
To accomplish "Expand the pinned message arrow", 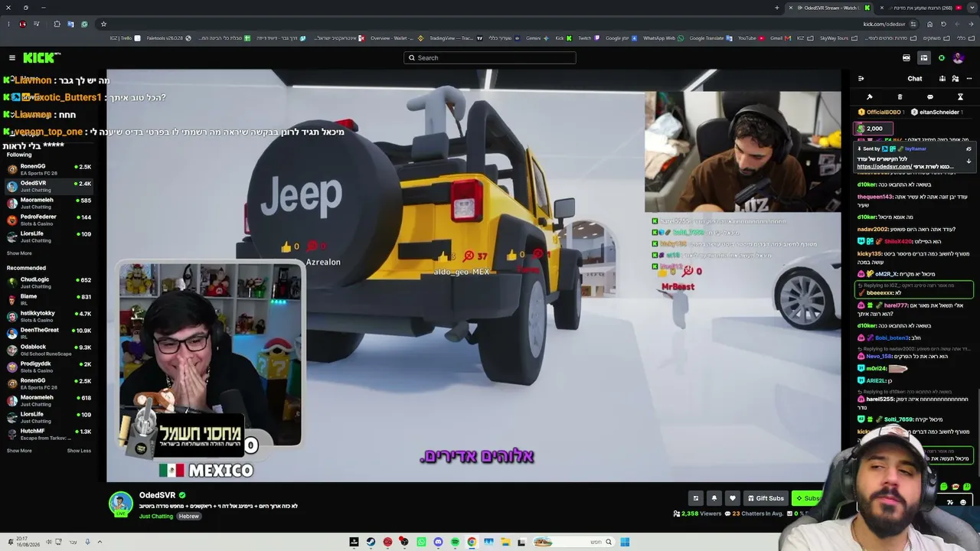I will coord(969,161).
